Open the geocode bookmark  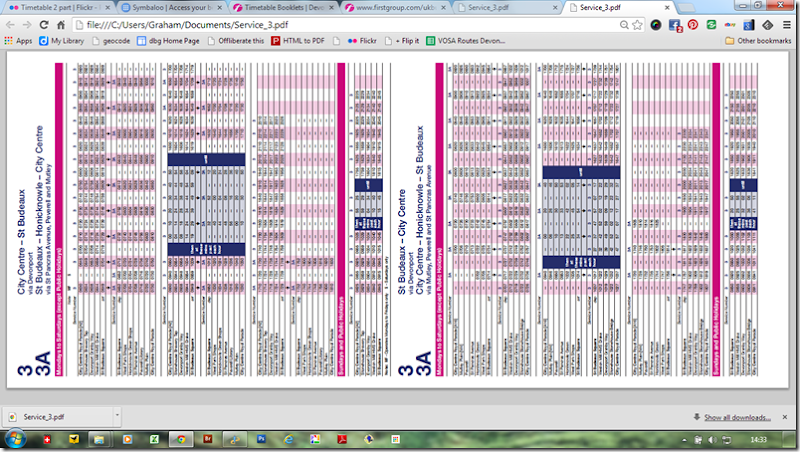(x=111, y=41)
